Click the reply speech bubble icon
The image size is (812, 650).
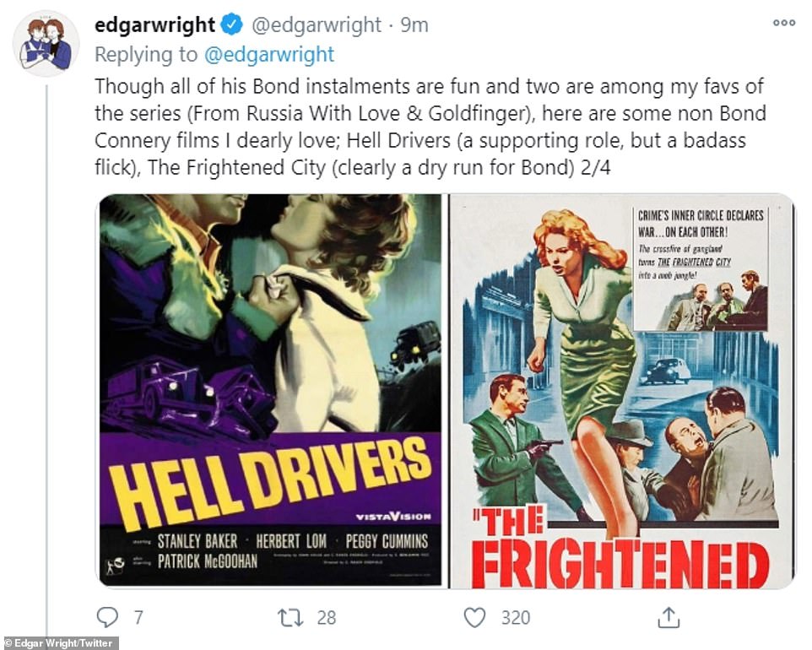pos(108,617)
